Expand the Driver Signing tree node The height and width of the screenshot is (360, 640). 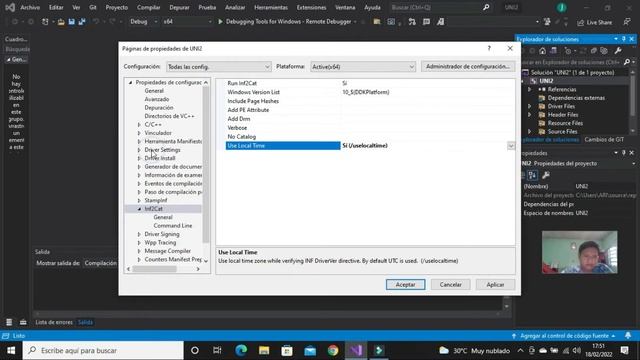point(139,234)
